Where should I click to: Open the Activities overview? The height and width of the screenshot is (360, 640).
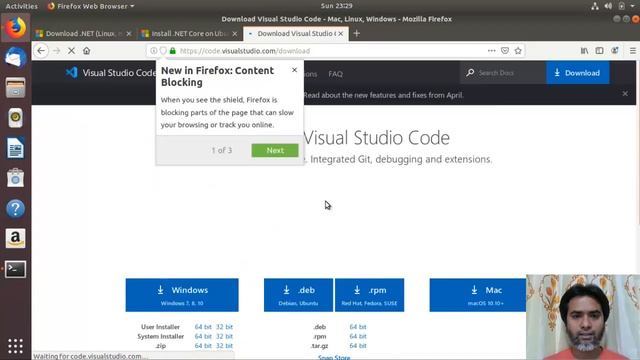pos(22,6)
